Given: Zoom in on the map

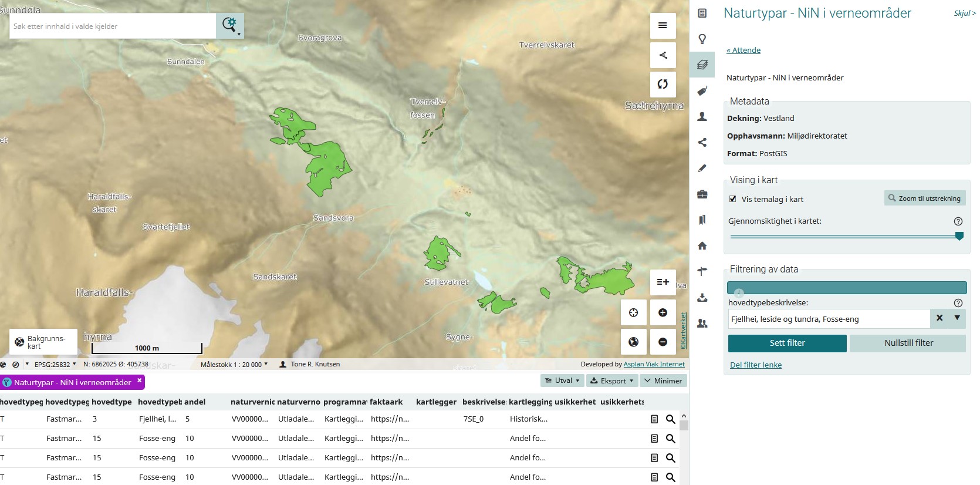Looking at the screenshot, I should pyautogui.click(x=663, y=313).
